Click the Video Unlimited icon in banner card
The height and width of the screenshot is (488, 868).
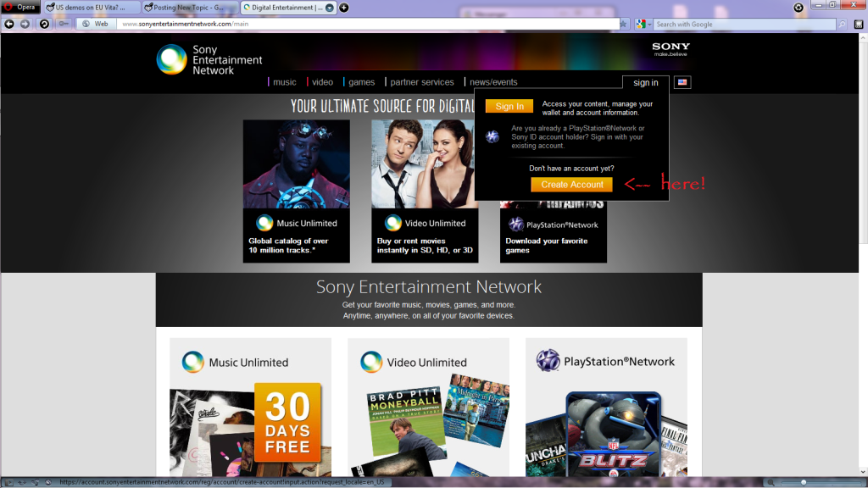tap(393, 223)
